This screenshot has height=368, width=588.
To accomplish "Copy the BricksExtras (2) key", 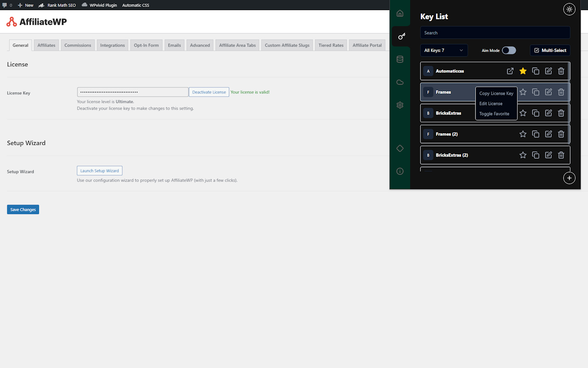I will pos(536,155).
